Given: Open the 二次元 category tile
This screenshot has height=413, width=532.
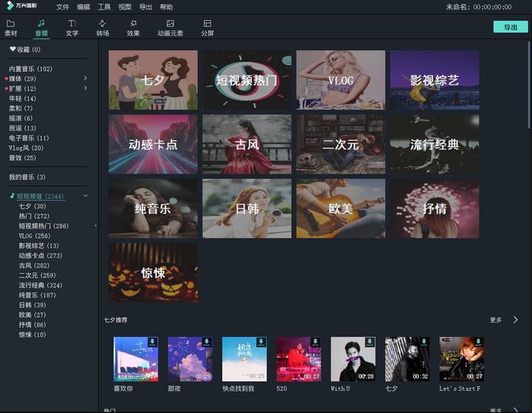Looking at the screenshot, I should click(341, 144).
